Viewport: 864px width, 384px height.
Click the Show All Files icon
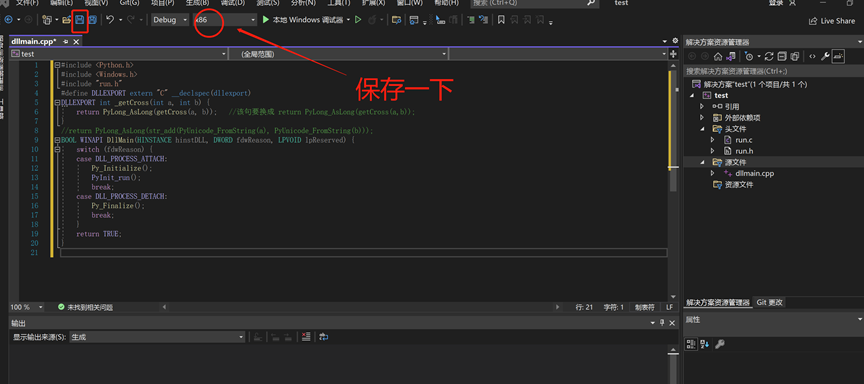[795, 56]
